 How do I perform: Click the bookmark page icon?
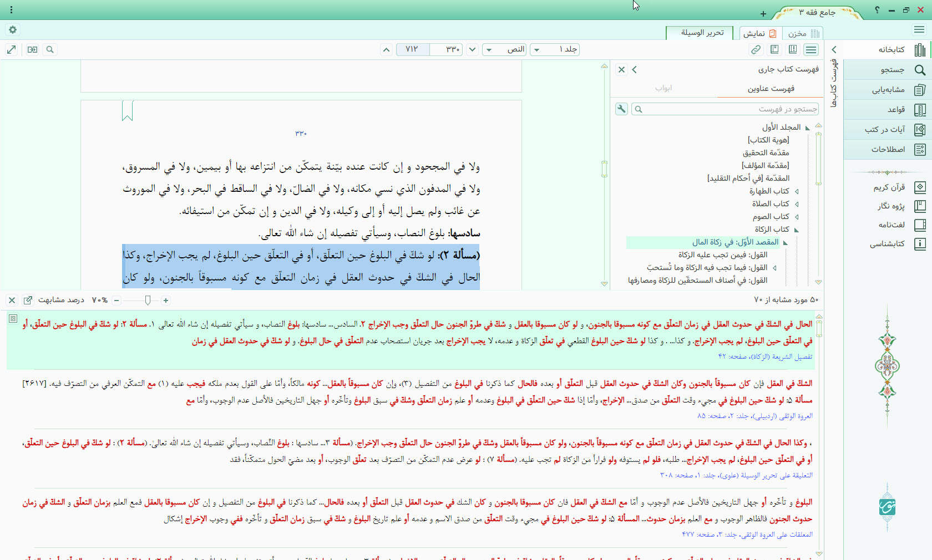[x=774, y=49]
